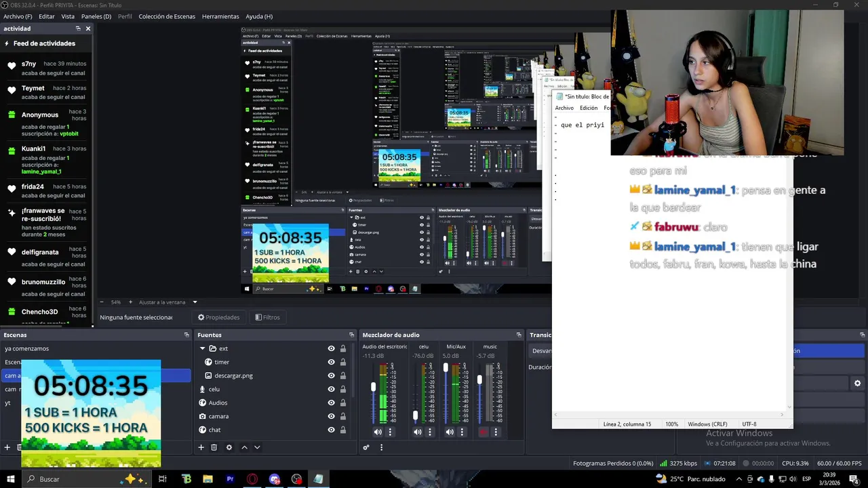Hide the chat source
Image resolution: width=868 pixels, height=488 pixels.
point(331,430)
